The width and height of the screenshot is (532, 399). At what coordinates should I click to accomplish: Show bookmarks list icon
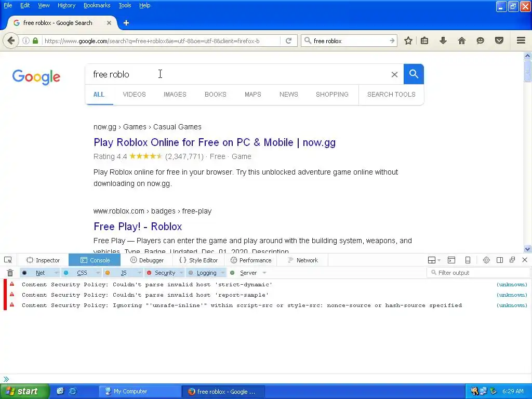424,41
